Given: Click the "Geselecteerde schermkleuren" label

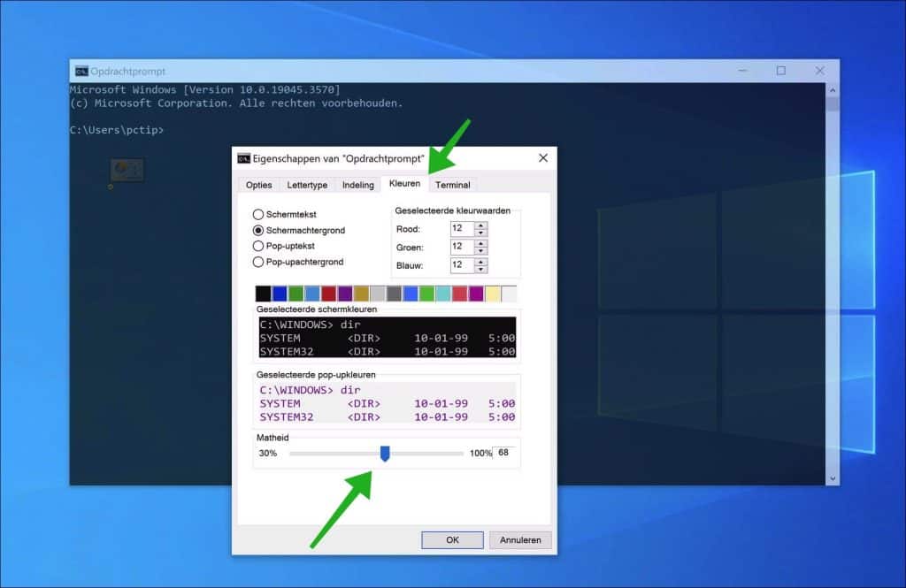Looking at the screenshot, I should [x=317, y=309].
